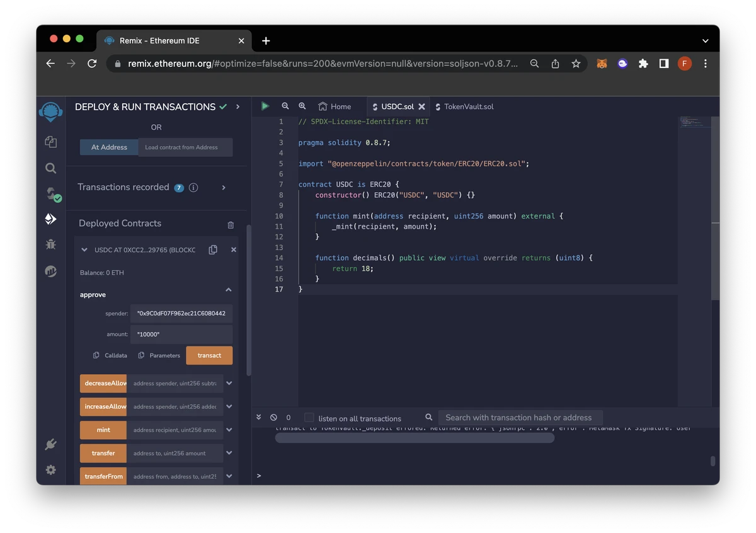Screen dimensions: 756x533
Task: Collapse the approve function parameters
Action: tap(228, 290)
